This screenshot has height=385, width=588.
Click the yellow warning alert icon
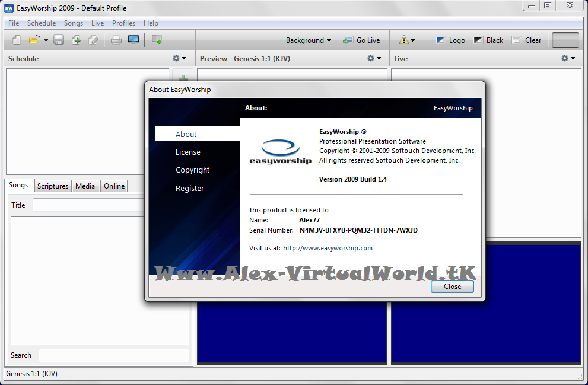click(x=403, y=40)
